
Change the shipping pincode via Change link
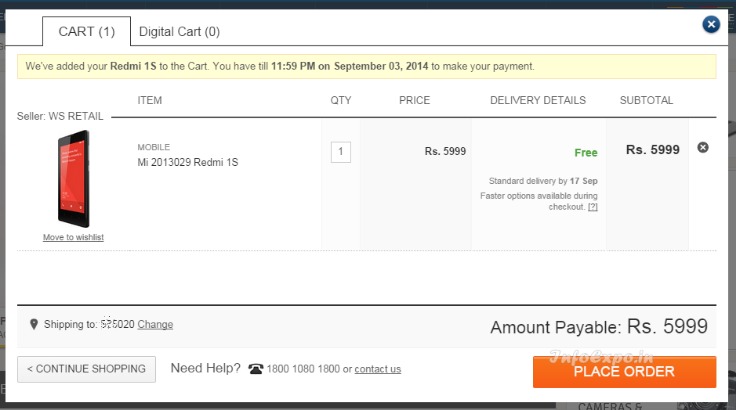(x=155, y=325)
